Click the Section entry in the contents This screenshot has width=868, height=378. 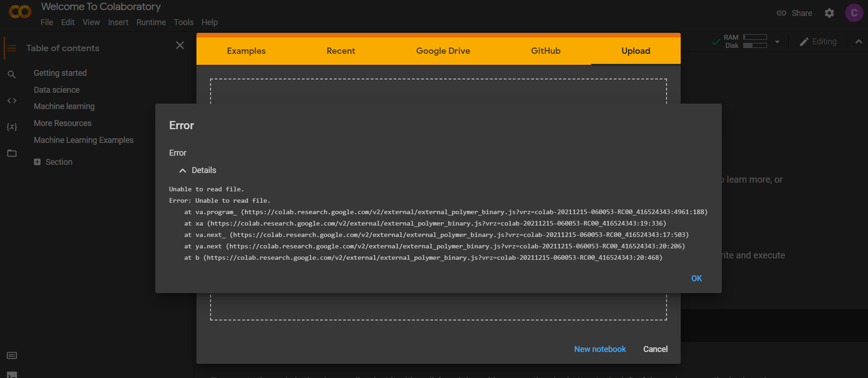pos(59,162)
